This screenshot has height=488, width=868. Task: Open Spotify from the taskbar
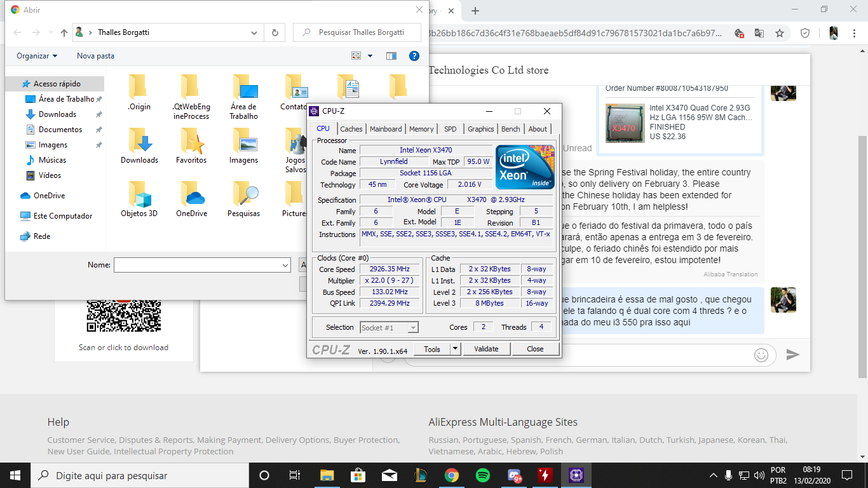(x=482, y=475)
